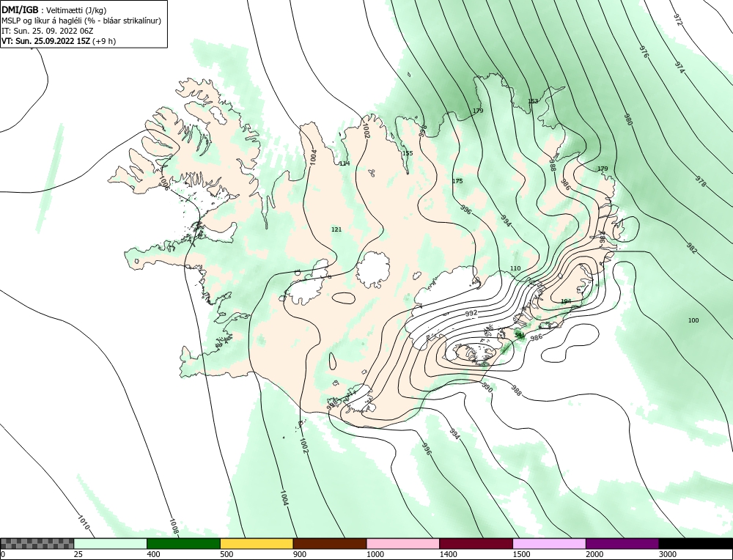733x560 pixels.
Task: Click the CAPE value '155' on the map
Action: 408,153
